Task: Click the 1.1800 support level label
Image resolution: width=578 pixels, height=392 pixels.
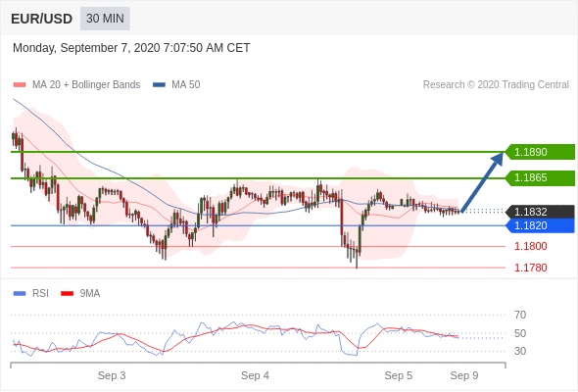Action: click(530, 246)
